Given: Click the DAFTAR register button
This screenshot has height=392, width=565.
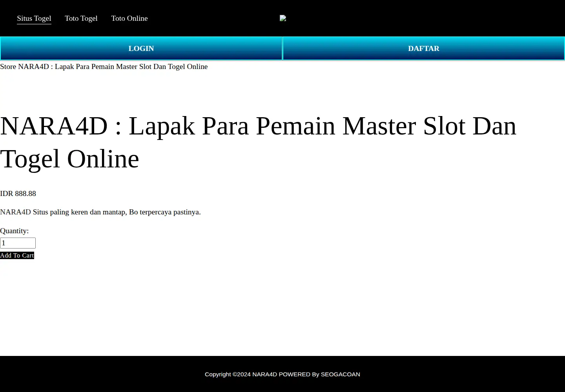Looking at the screenshot, I should pyautogui.click(x=424, y=49).
